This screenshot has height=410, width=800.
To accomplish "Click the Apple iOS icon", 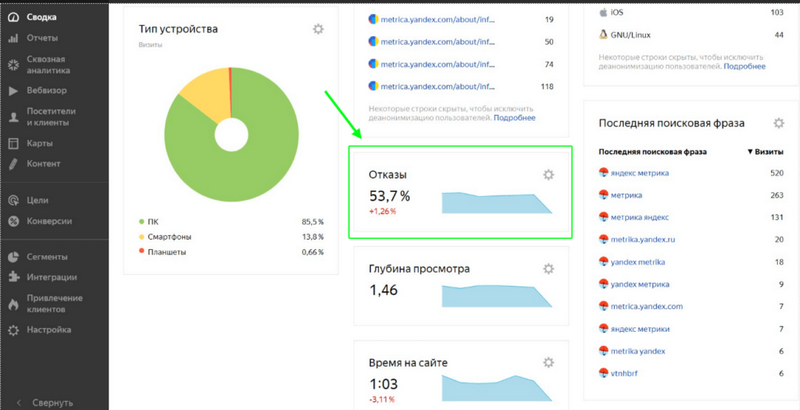I will [x=603, y=12].
